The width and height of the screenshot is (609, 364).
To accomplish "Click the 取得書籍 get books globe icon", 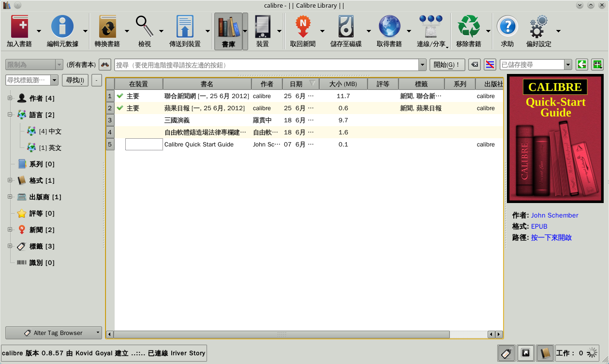I will tap(389, 27).
